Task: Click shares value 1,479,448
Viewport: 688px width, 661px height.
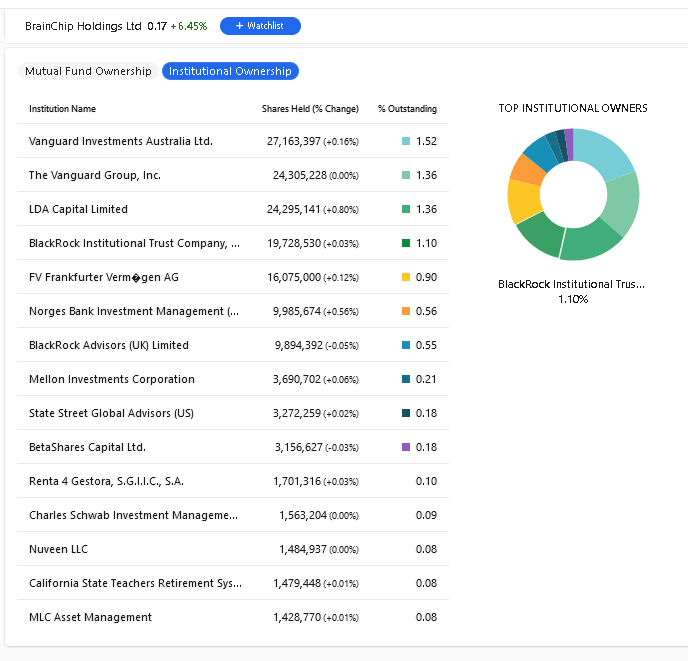Action: tap(297, 583)
